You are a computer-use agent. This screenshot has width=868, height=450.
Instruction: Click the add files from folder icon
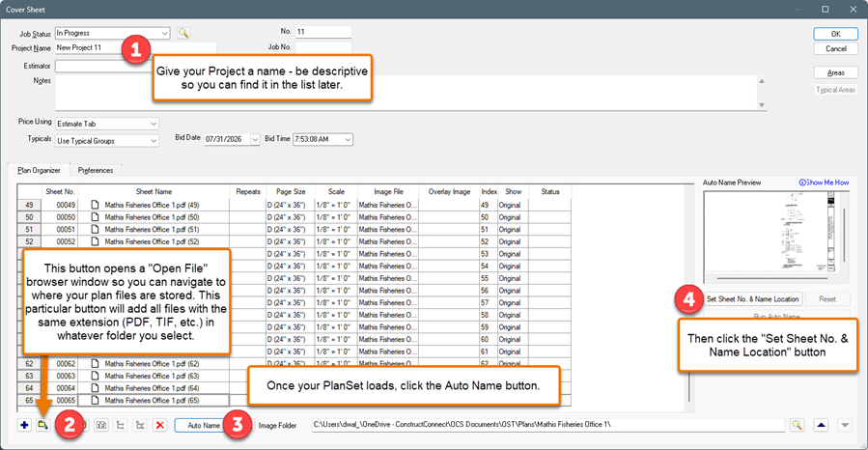(x=43, y=425)
